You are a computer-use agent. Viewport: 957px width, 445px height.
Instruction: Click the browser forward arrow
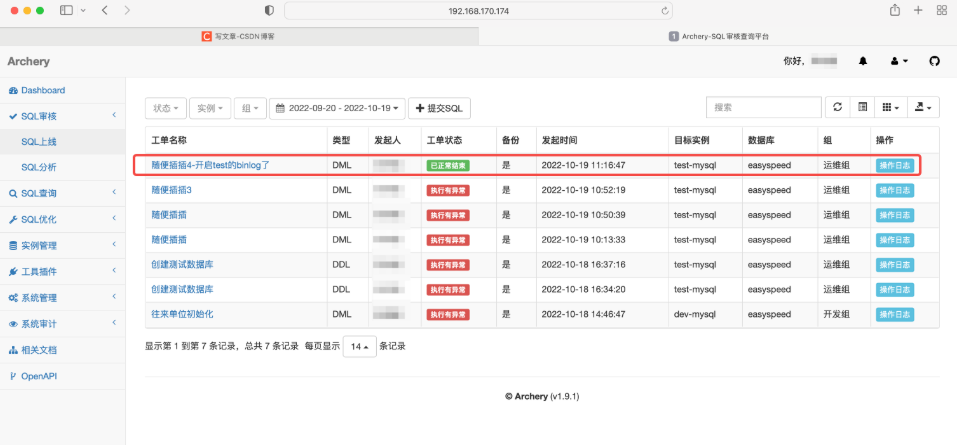(127, 10)
